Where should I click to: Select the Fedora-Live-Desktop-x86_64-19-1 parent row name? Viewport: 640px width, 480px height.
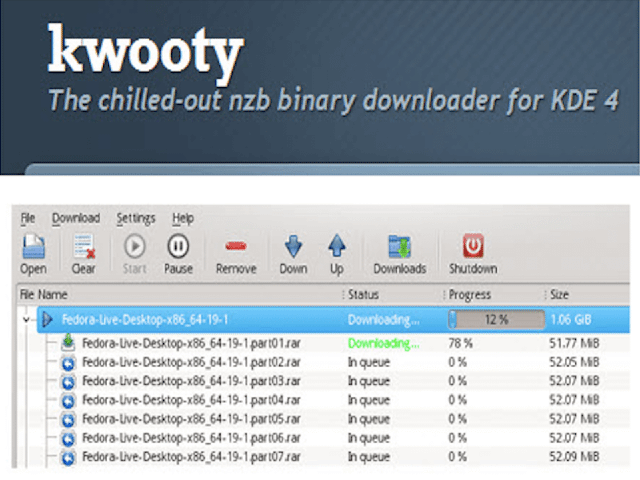(x=144, y=320)
